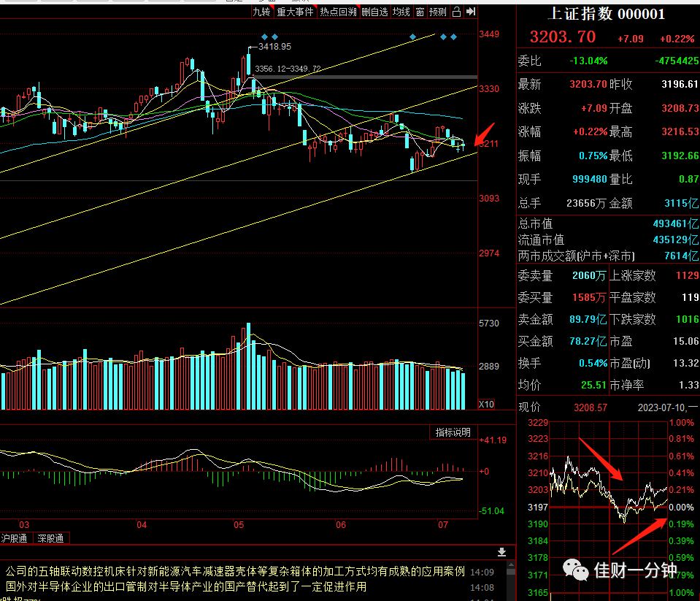The height and width of the screenshot is (601, 700).
Task: Toggle the 九转 indicator
Action: point(261,12)
